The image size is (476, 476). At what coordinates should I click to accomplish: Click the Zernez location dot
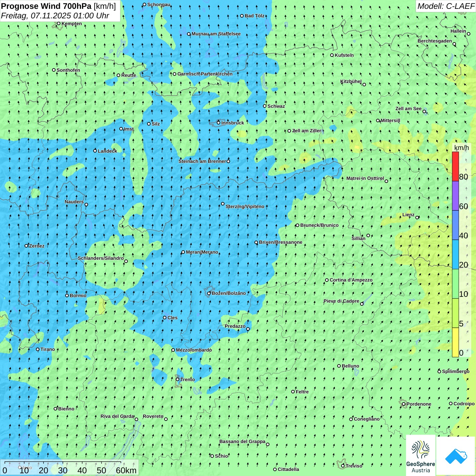pos(26,246)
